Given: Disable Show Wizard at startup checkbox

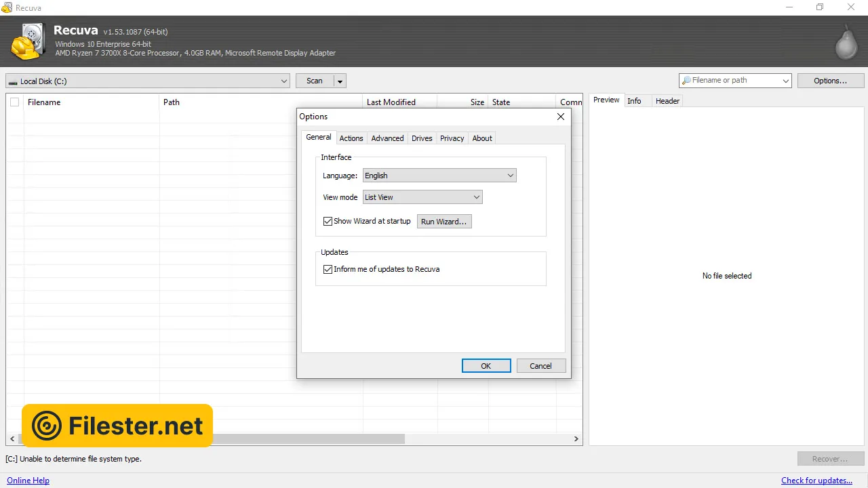Looking at the screenshot, I should (328, 221).
